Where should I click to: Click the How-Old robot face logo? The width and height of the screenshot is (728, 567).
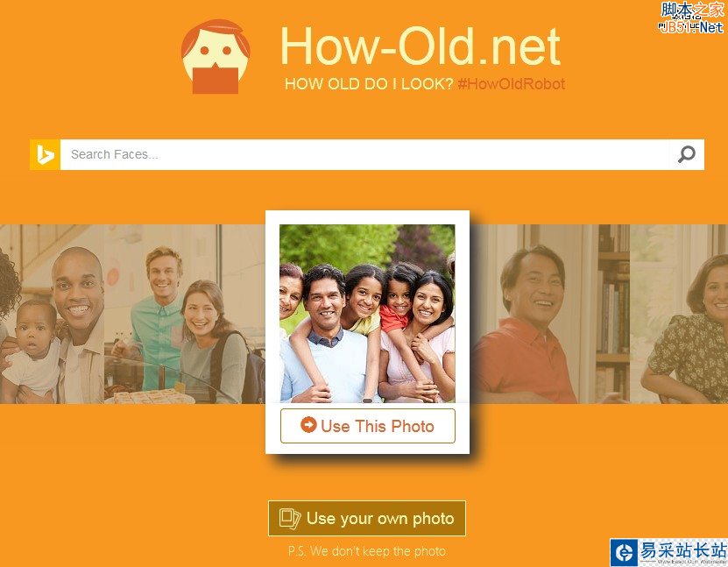coord(216,56)
